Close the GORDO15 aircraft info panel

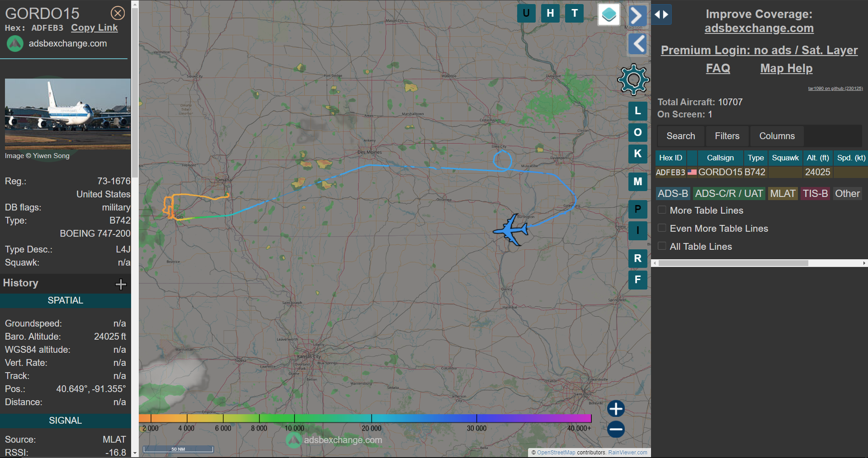(118, 13)
